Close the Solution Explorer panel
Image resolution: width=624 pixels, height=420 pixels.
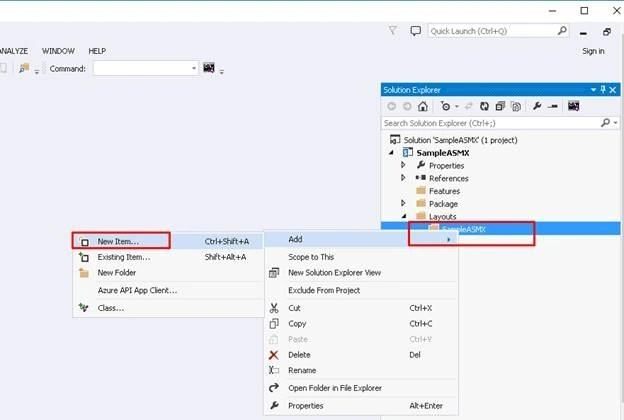[613, 90]
